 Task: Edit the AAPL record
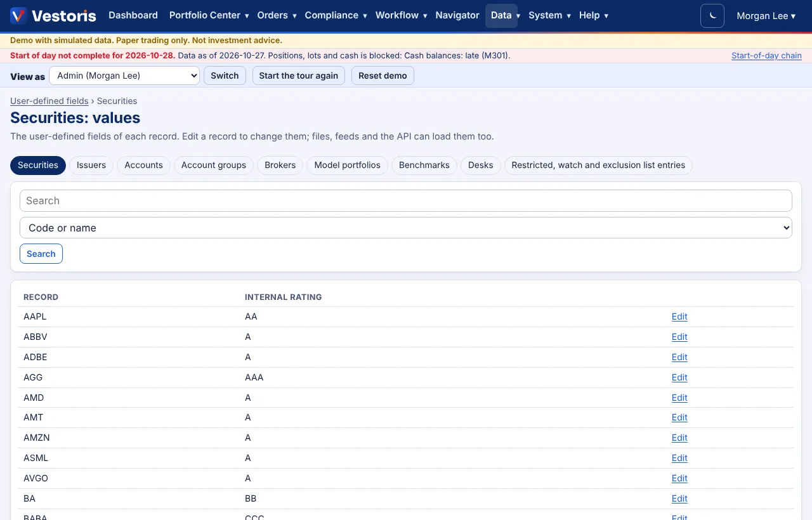(679, 316)
